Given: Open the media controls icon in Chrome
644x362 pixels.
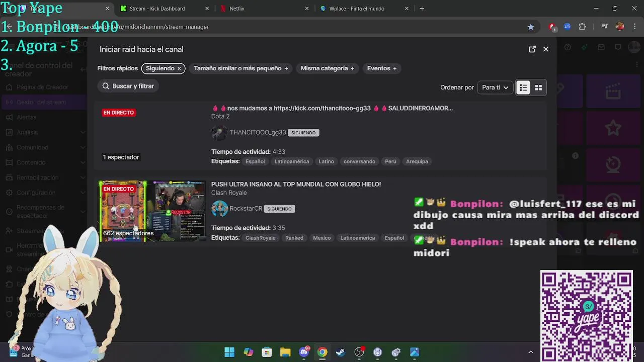Looking at the screenshot, I should 605,27.
